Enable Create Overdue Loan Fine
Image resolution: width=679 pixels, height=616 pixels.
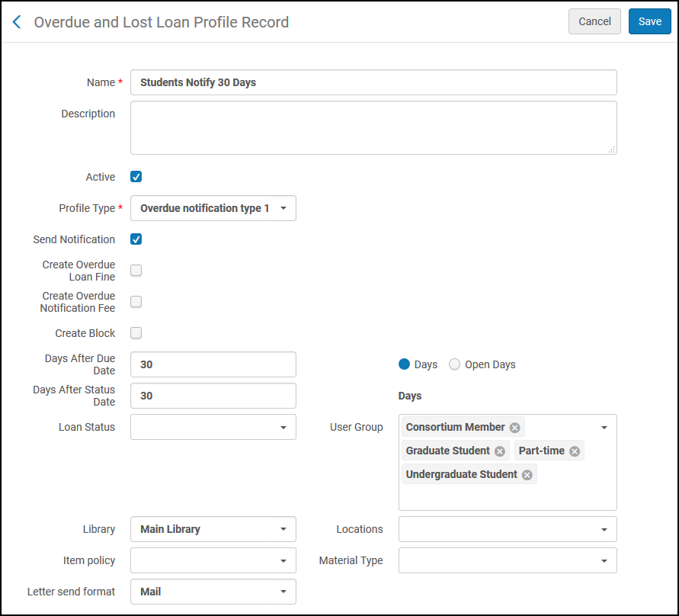(x=136, y=271)
